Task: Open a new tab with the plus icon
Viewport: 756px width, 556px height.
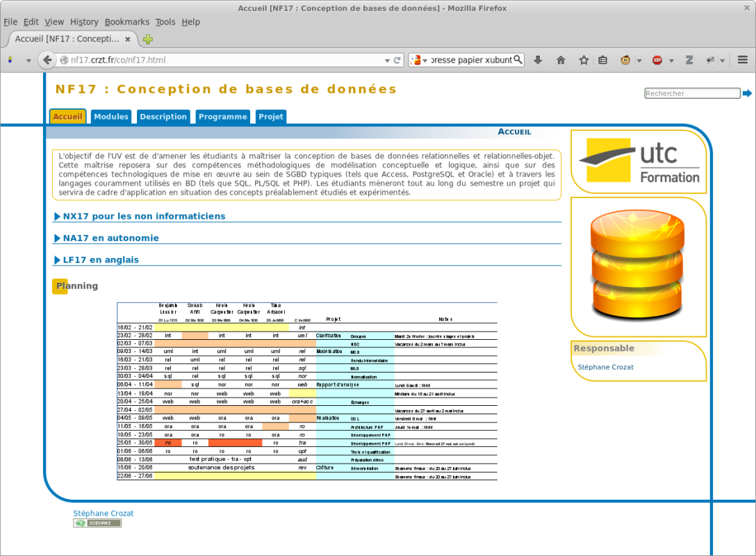Action: coord(148,40)
